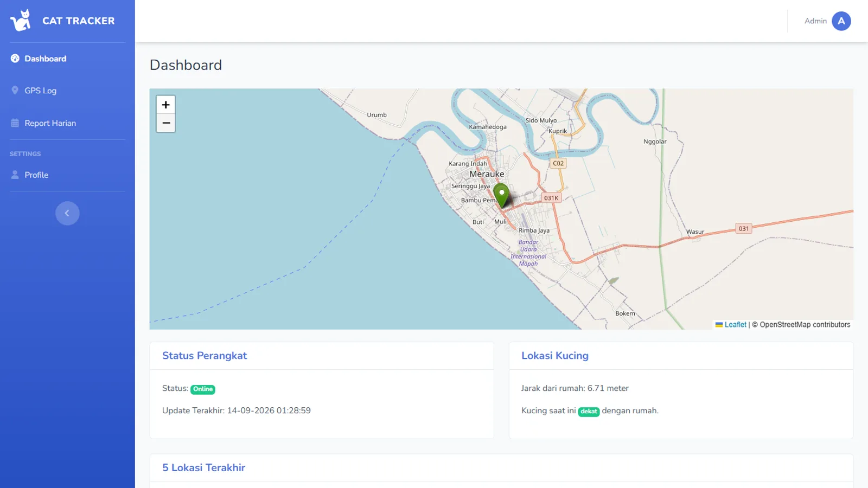Click the Report Harian calendar icon
The width and height of the screenshot is (868, 488).
tap(15, 123)
